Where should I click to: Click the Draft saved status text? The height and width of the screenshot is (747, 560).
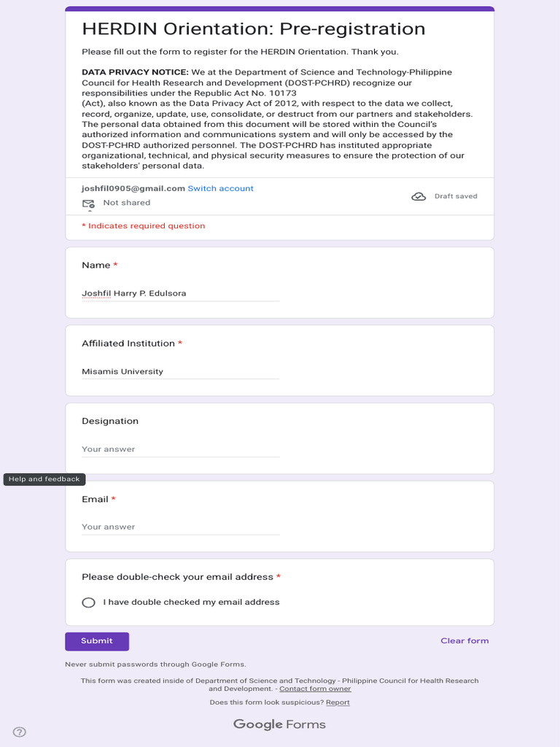tap(456, 196)
